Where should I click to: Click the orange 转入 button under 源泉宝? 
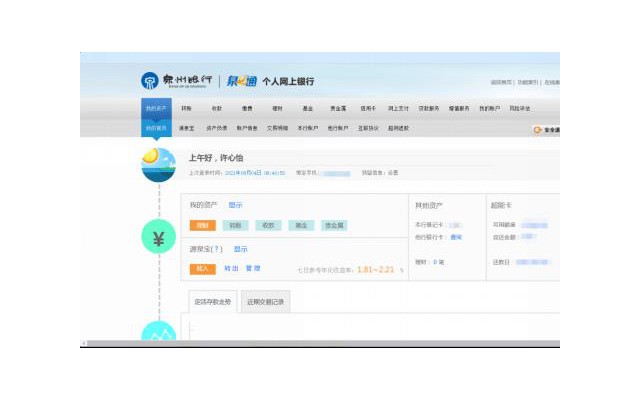(203, 269)
